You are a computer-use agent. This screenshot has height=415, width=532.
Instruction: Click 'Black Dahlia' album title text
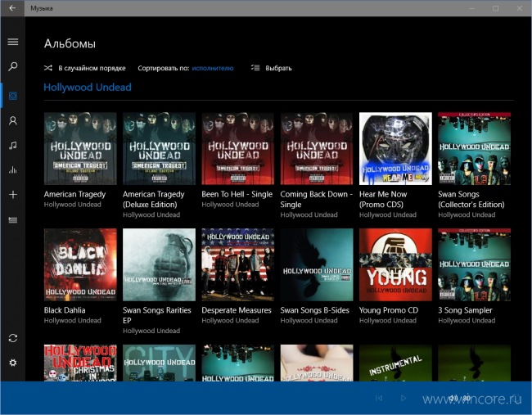(65, 310)
